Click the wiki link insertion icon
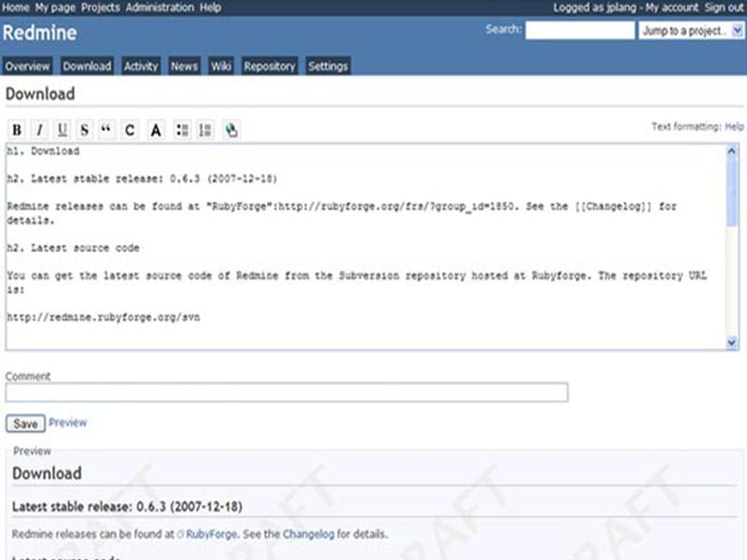 tap(230, 130)
